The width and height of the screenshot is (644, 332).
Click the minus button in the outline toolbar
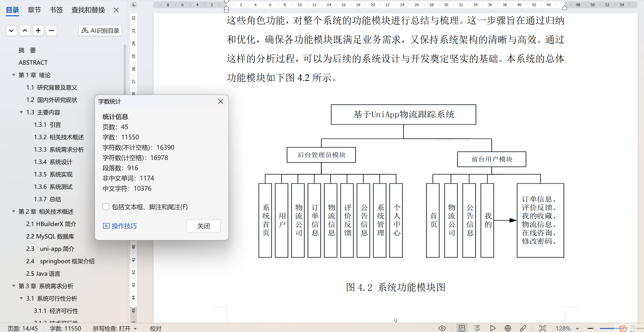52,31
